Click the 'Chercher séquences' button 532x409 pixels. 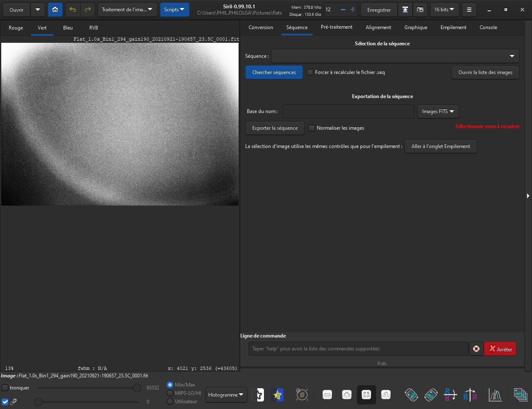click(274, 72)
